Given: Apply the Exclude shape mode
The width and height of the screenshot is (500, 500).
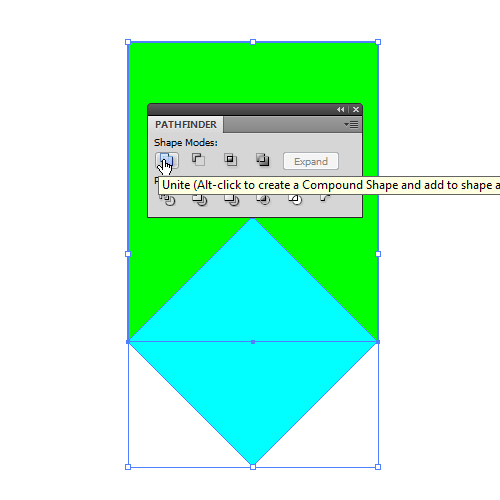Looking at the screenshot, I should coord(263,160).
